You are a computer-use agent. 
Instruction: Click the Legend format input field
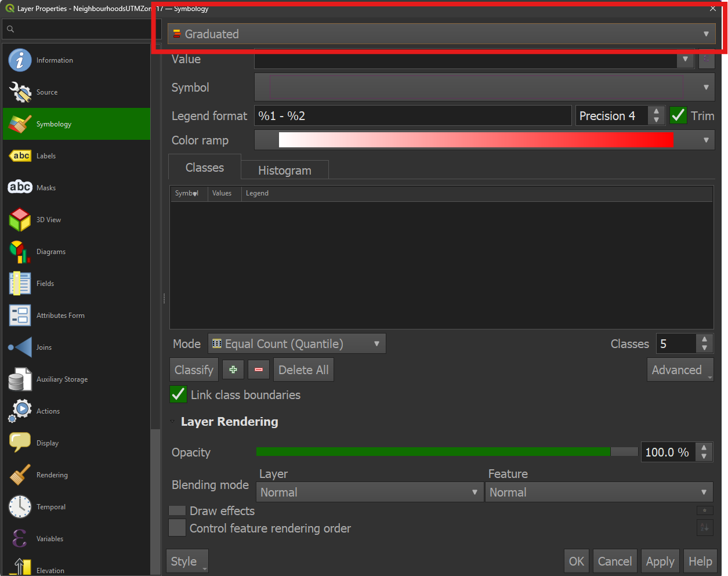tap(413, 115)
